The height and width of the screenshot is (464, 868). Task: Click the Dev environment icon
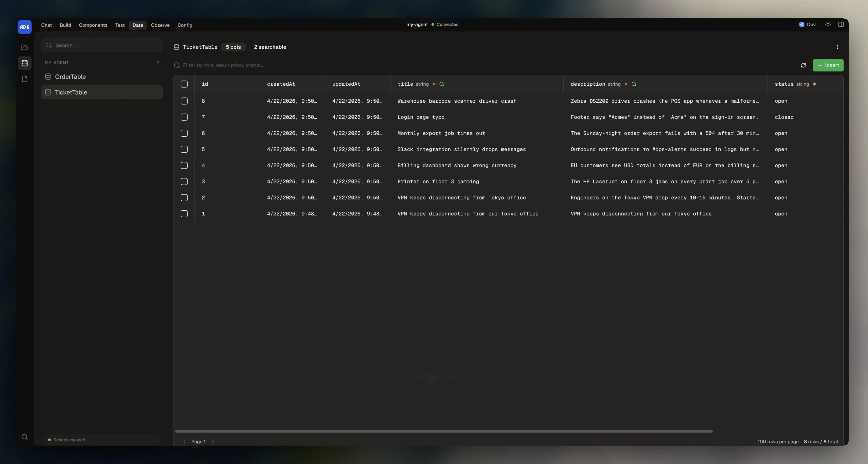tap(802, 25)
